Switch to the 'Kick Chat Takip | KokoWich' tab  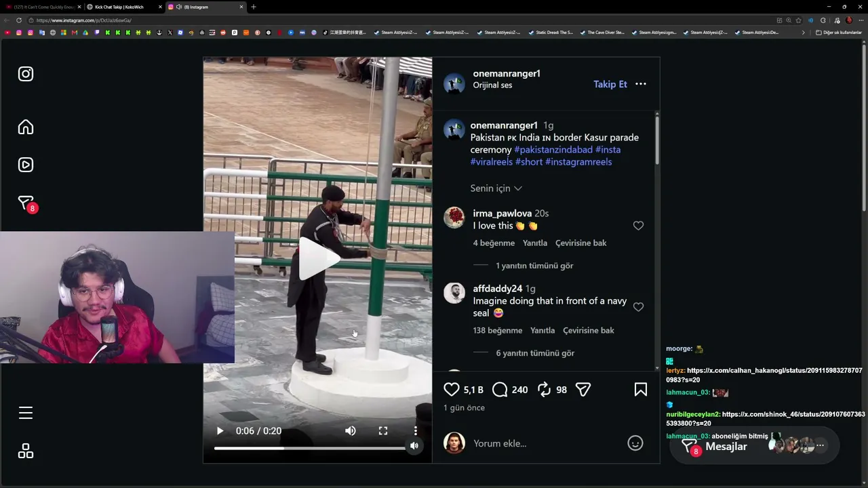(x=123, y=7)
